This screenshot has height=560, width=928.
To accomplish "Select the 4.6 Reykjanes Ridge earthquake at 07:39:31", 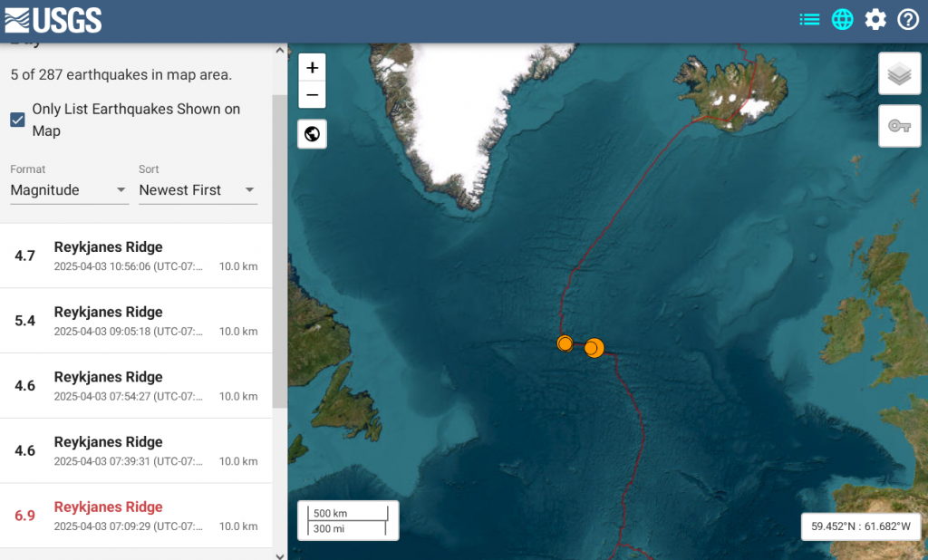I will click(136, 451).
